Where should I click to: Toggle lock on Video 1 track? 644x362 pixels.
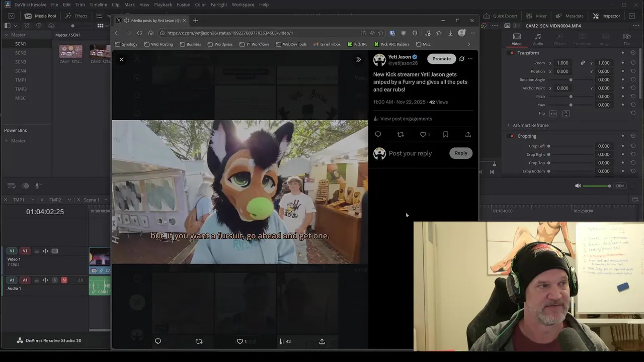(x=37, y=251)
